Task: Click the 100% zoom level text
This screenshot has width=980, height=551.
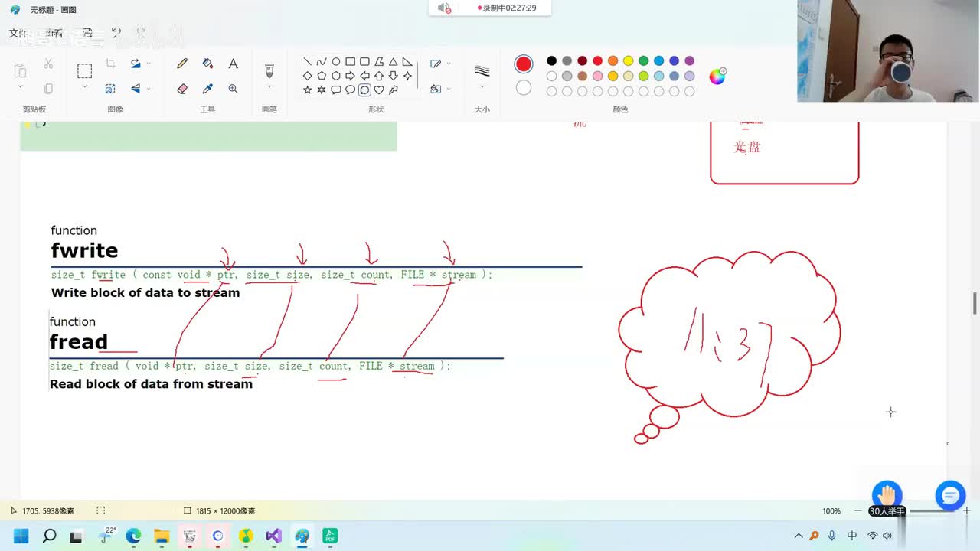Action: pyautogui.click(x=831, y=510)
